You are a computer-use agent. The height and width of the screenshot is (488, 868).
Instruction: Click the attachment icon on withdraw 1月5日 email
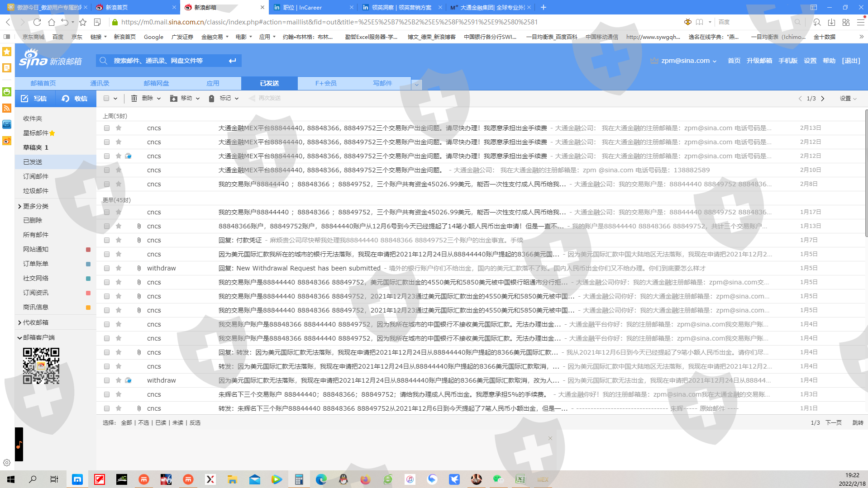(139, 268)
